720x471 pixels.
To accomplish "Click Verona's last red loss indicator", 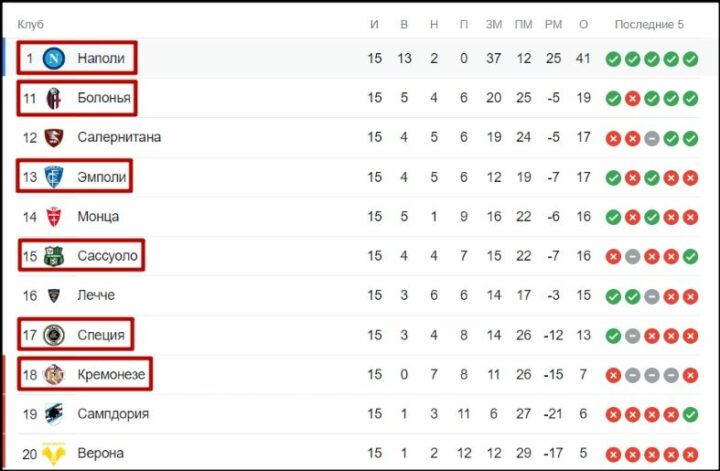I will coord(690,453).
